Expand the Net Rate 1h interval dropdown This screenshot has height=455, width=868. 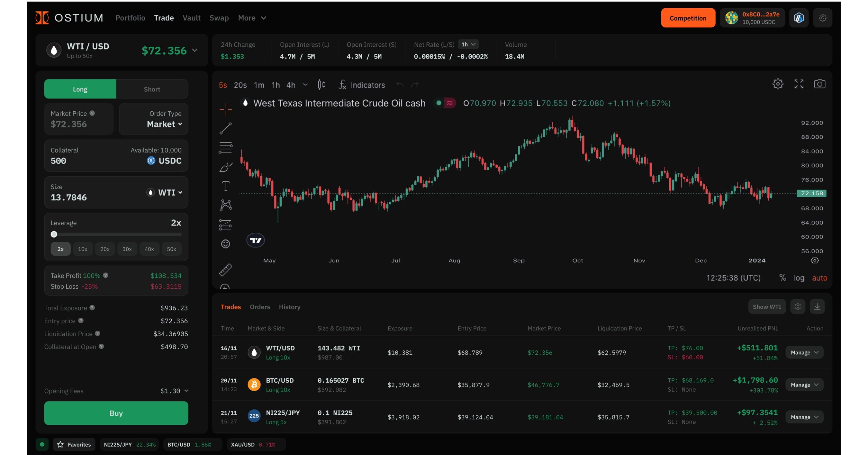tap(468, 44)
